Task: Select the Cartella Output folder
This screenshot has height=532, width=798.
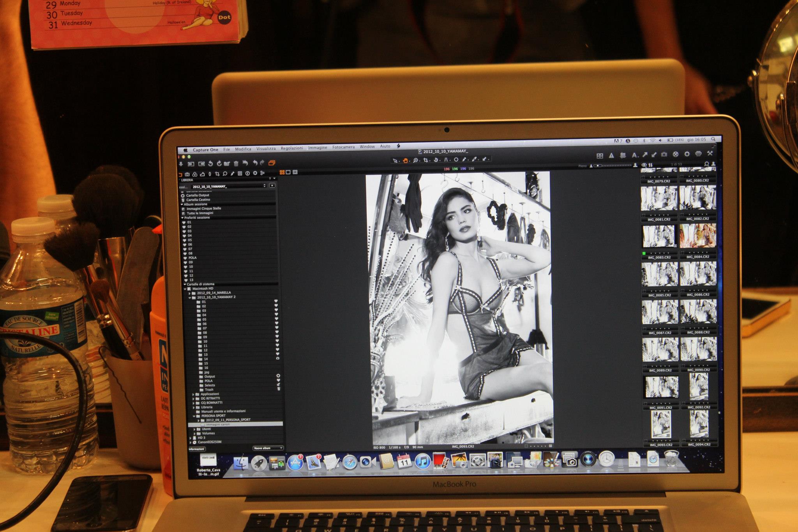Action: click(198, 196)
